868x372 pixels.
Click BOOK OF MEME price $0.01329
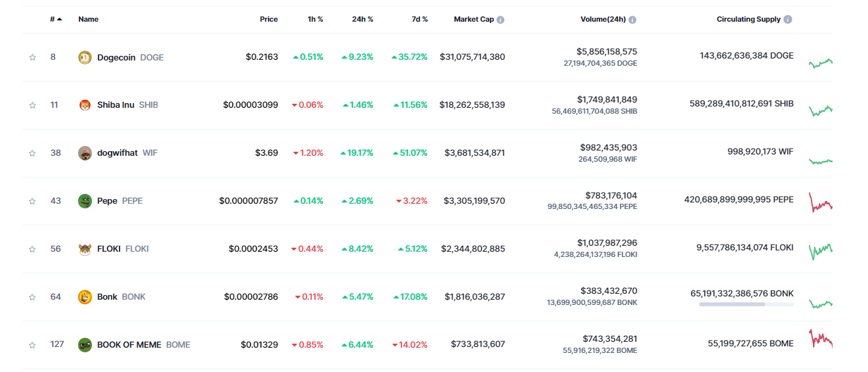click(259, 345)
